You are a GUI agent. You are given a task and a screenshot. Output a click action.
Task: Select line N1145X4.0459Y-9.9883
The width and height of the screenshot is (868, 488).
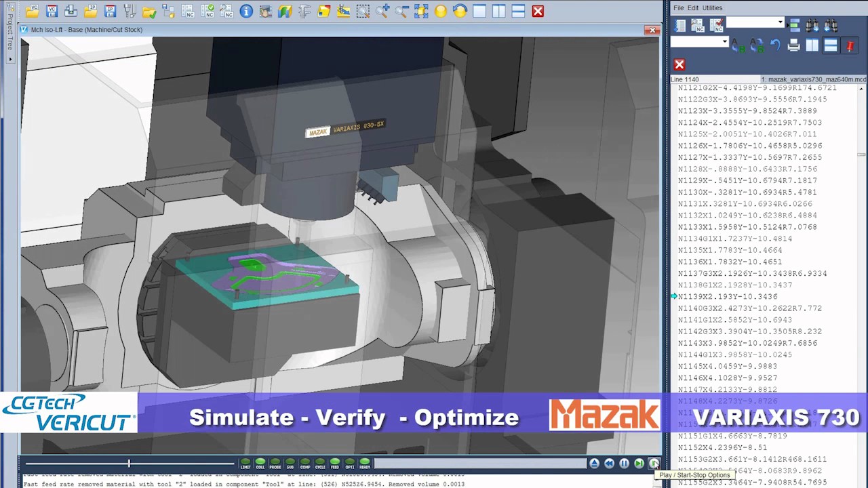(x=728, y=366)
